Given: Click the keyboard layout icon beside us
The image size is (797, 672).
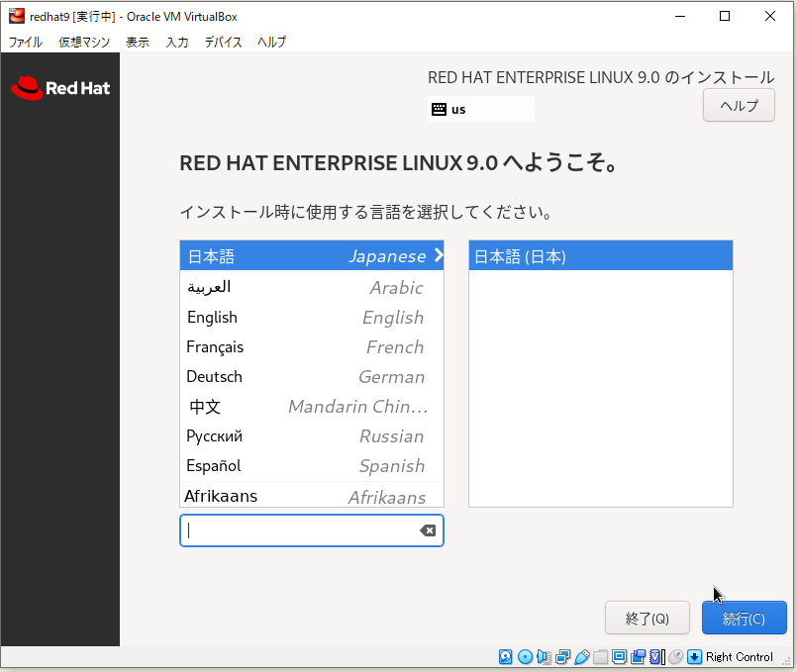Looking at the screenshot, I should click(439, 109).
